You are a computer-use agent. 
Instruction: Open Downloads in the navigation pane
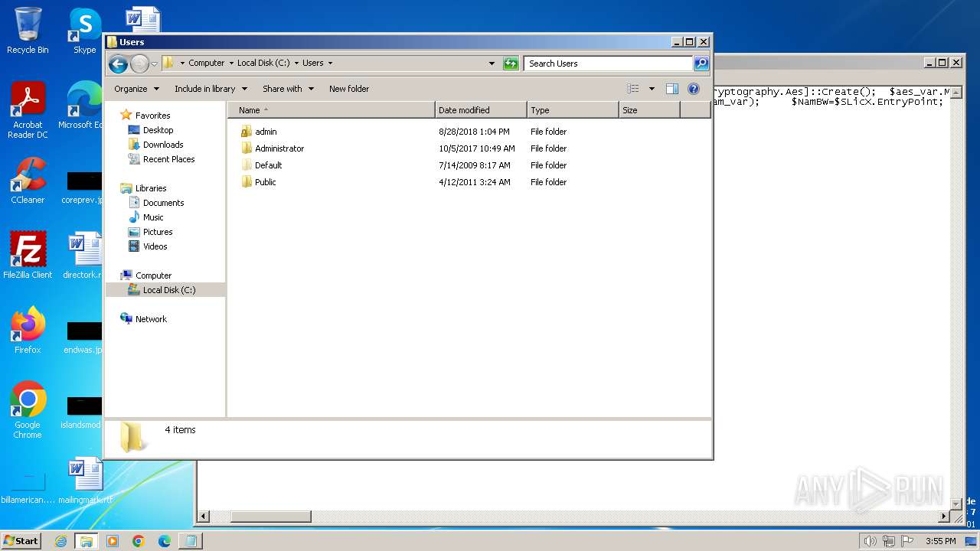pyautogui.click(x=163, y=145)
